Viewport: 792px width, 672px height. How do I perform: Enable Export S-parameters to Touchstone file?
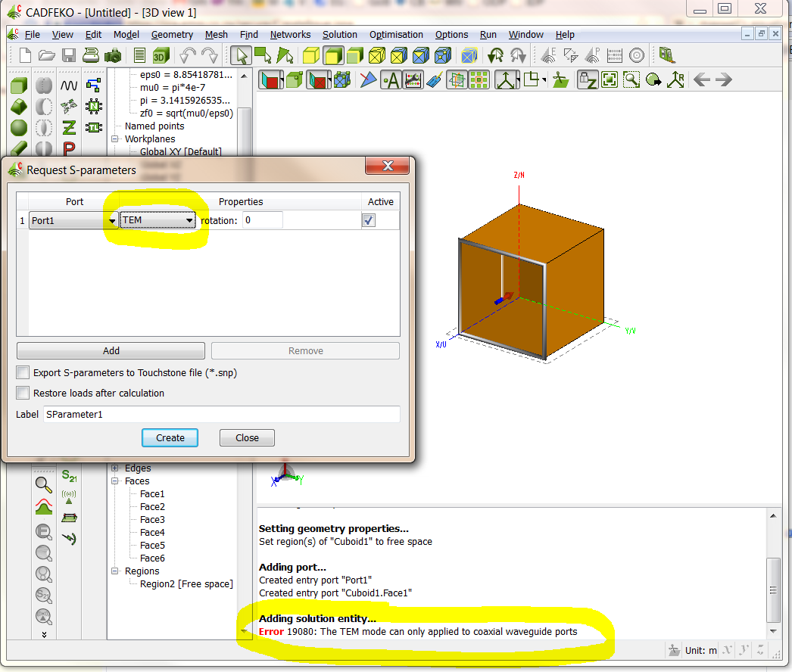click(23, 373)
